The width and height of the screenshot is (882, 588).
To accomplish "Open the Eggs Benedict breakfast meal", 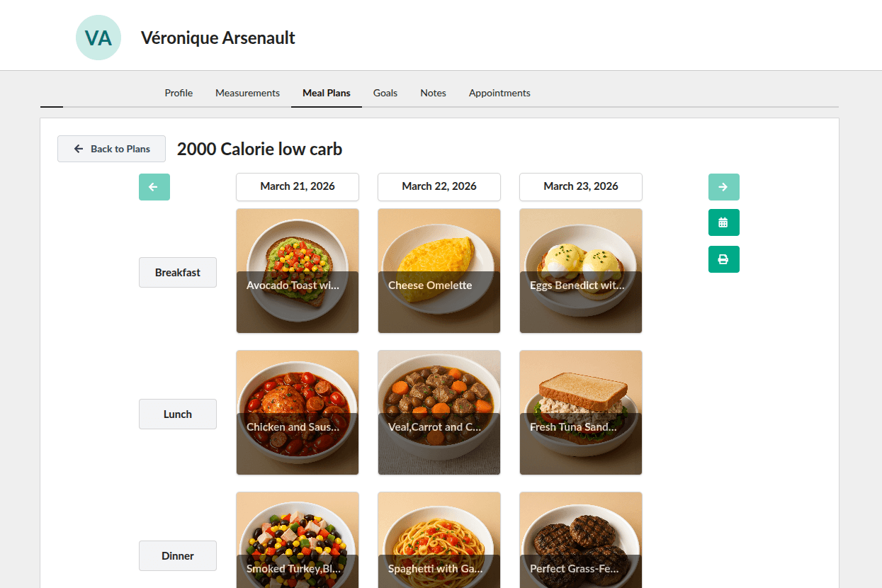I will pos(580,271).
